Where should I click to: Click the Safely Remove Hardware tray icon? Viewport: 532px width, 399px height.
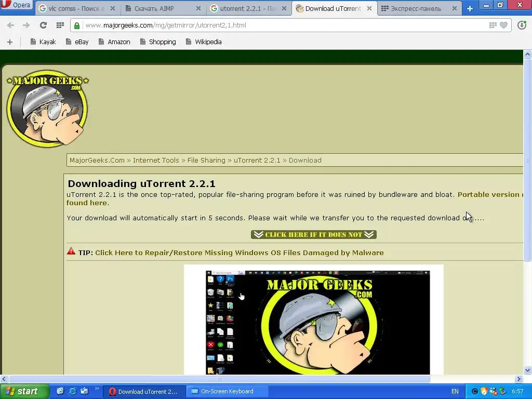click(502, 392)
